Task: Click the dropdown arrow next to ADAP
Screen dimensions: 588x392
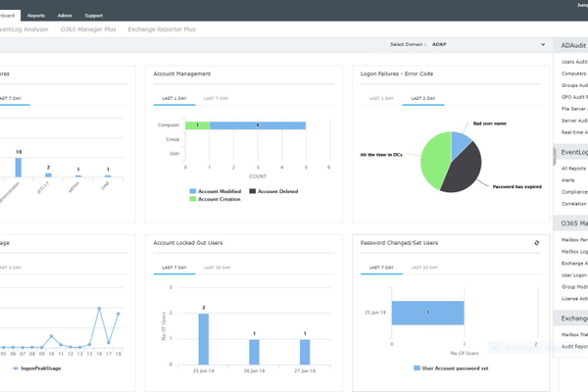Action: pos(543,44)
